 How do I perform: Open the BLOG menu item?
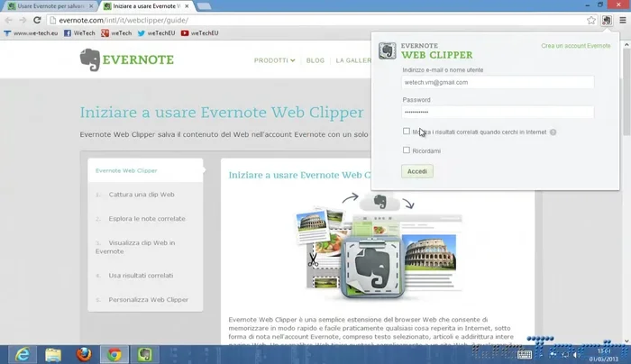coord(315,60)
